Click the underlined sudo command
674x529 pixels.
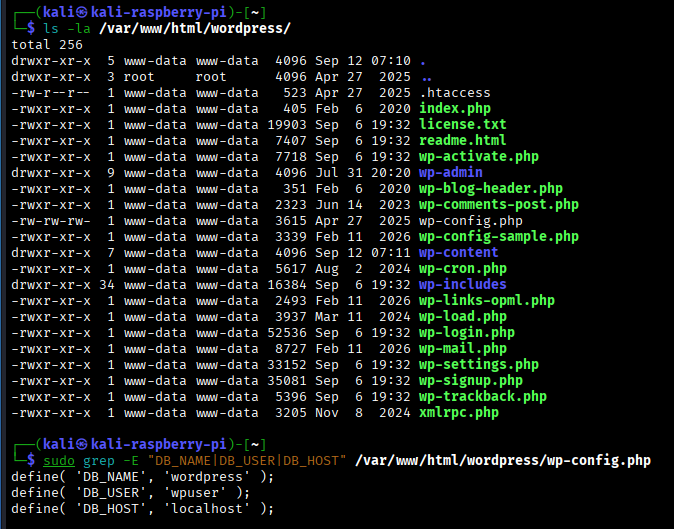tap(59, 461)
